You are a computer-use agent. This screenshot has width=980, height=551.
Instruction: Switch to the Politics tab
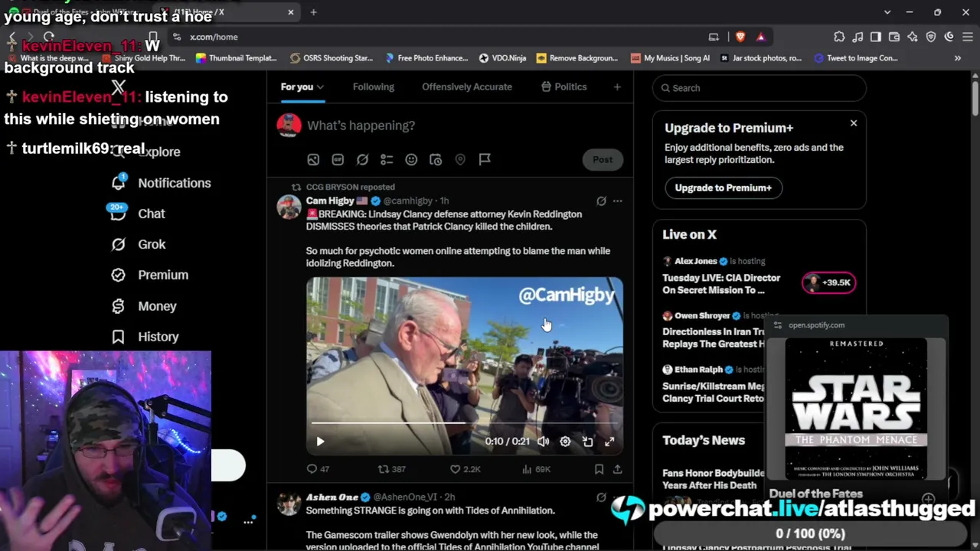pos(563,87)
